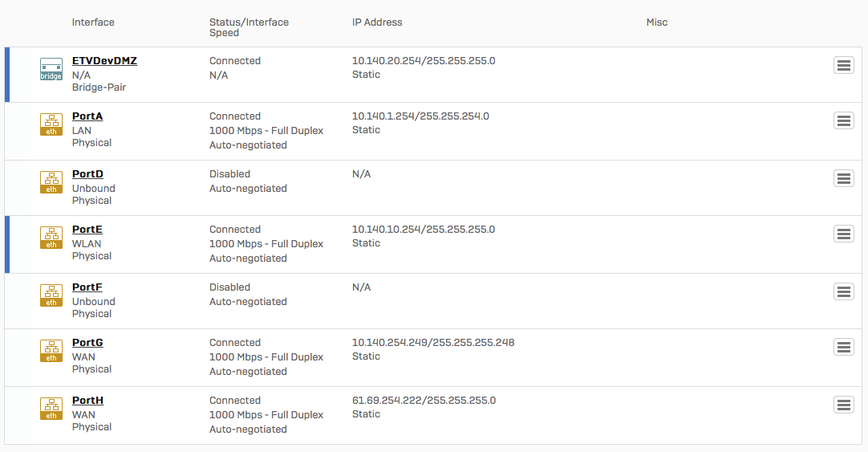Show the PortF row options menu
This screenshot has width=868, height=452.
843,291
